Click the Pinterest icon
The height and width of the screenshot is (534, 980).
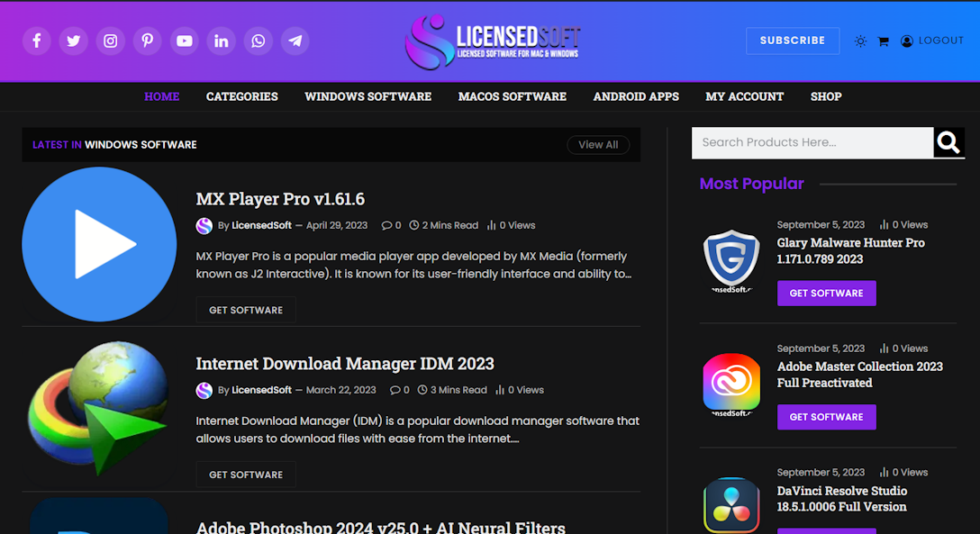tap(148, 41)
